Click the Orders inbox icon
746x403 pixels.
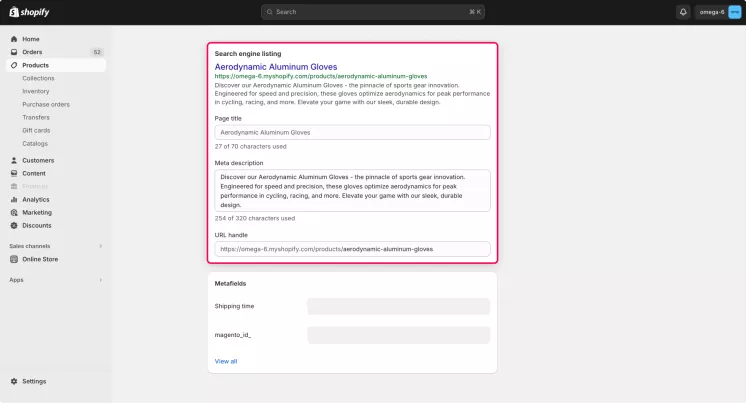(14, 52)
